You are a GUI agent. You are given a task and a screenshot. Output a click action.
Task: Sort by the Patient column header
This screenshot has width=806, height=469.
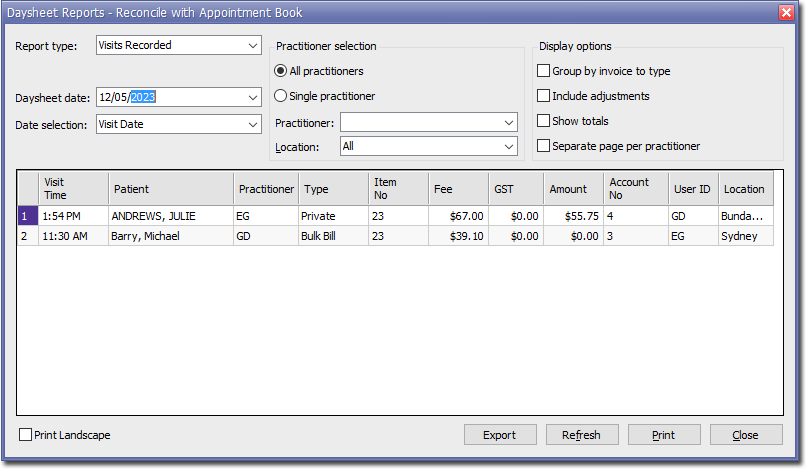pos(171,189)
